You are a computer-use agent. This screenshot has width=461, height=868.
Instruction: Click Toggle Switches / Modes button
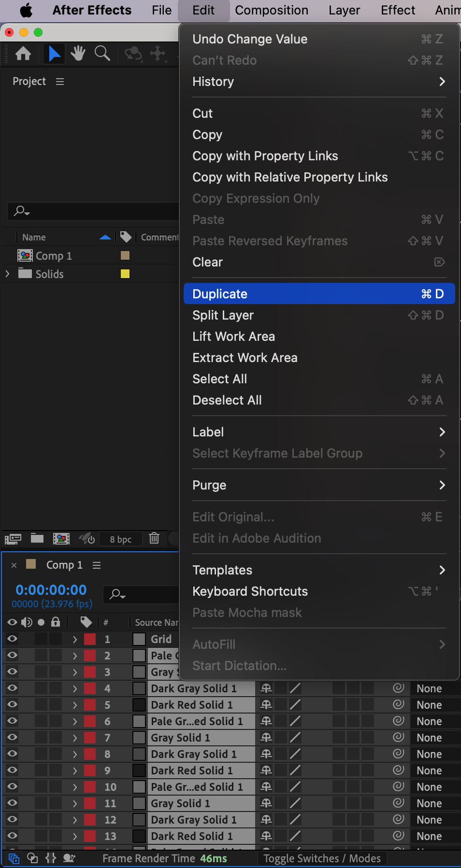322,858
